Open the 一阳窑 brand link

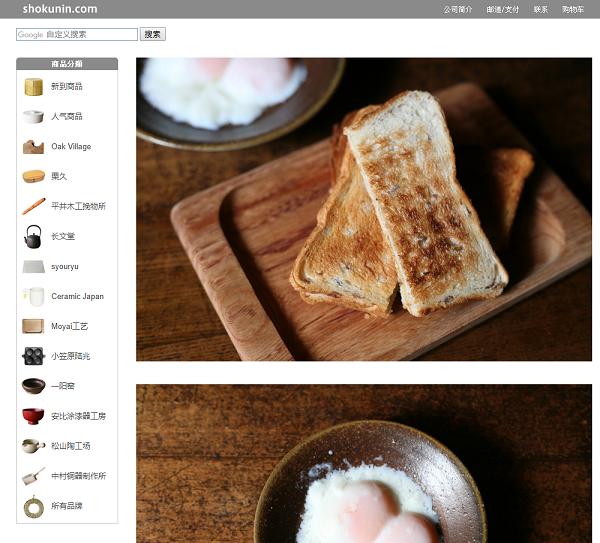pos(63,386)
